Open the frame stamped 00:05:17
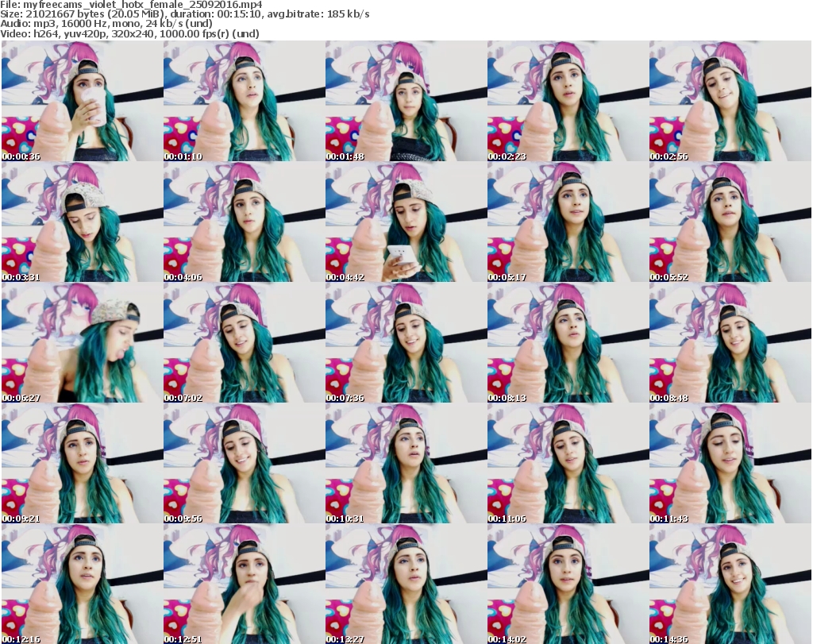Image resolution: width=813 pixels, height=644 pixels. coord(568,222)
